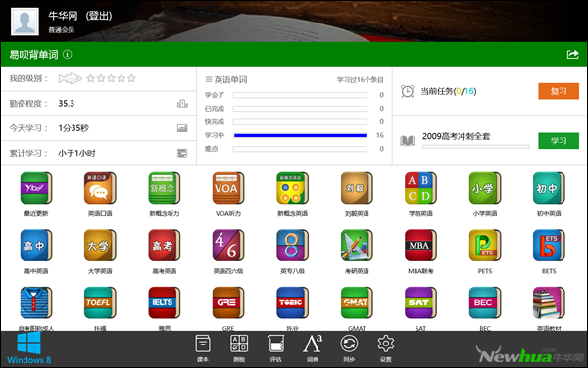Open the 刘毅英语 book
The image size is (588, 368).
pyautogui.click(x=357, y=188)
